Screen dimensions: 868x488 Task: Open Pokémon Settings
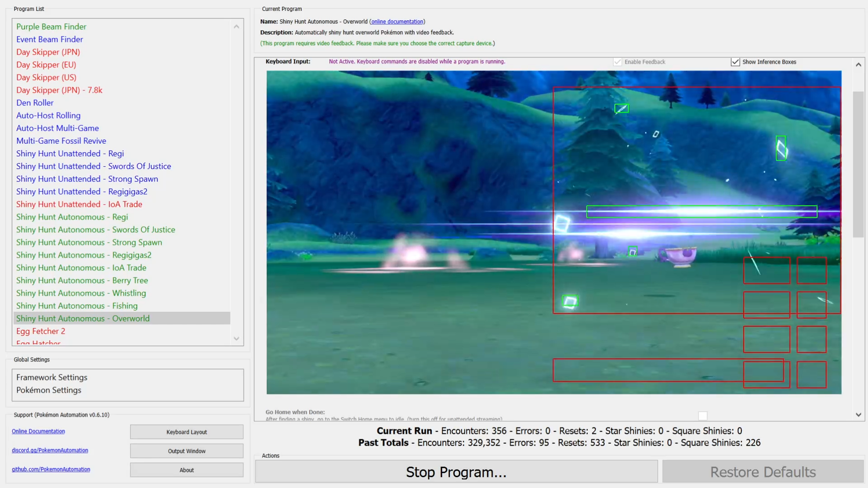(x=49, y=390)
